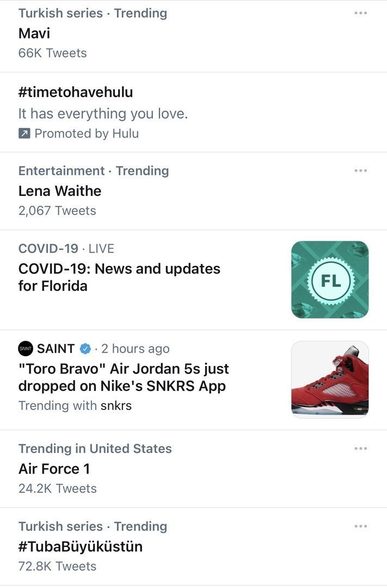Open more options for Air Force 1 trend

click(x=360, y=449)
